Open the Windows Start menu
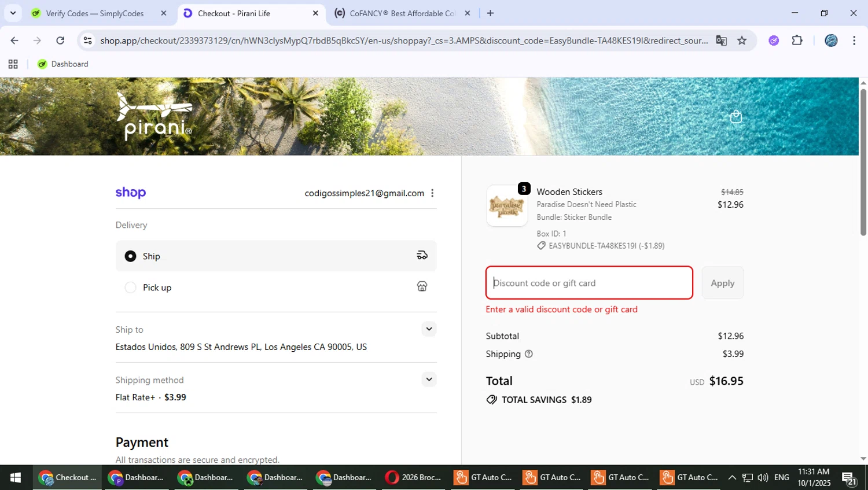 coord(16,477)
